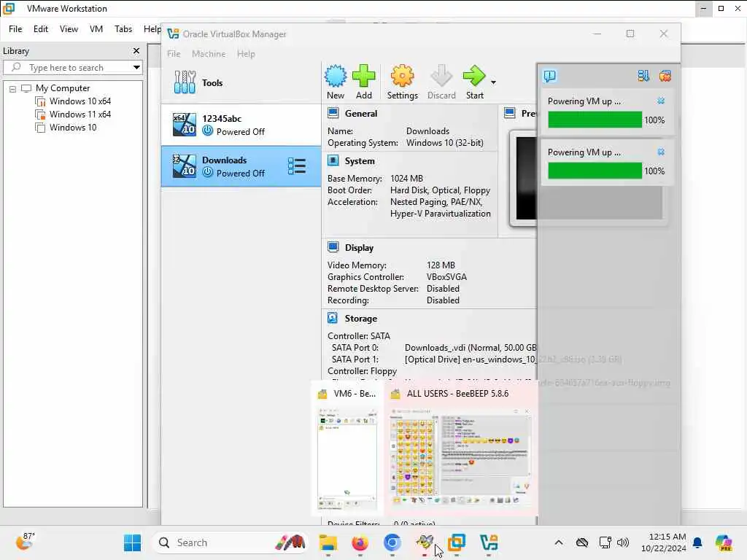This screenshot has height=560, width=747.
Task: Click VBoxSVGA graphics controller value
Action: click(446, 277)
